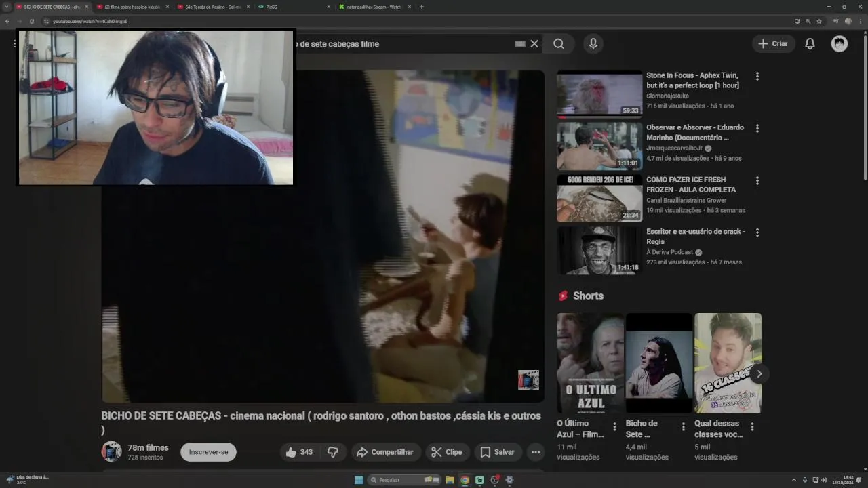Image resolution: width=868 pixels, height=488 pixels.
Task: Open Chrome from the taskbar
Action: coord(465,480)
